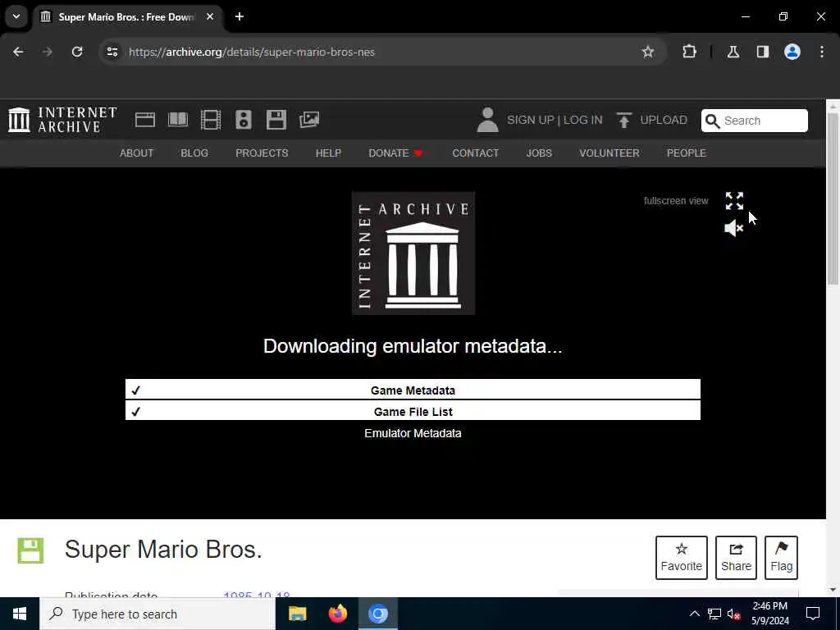840x630 pixels.
Task: Click scrollbar down arrow
Action: (x=833, y=590)
